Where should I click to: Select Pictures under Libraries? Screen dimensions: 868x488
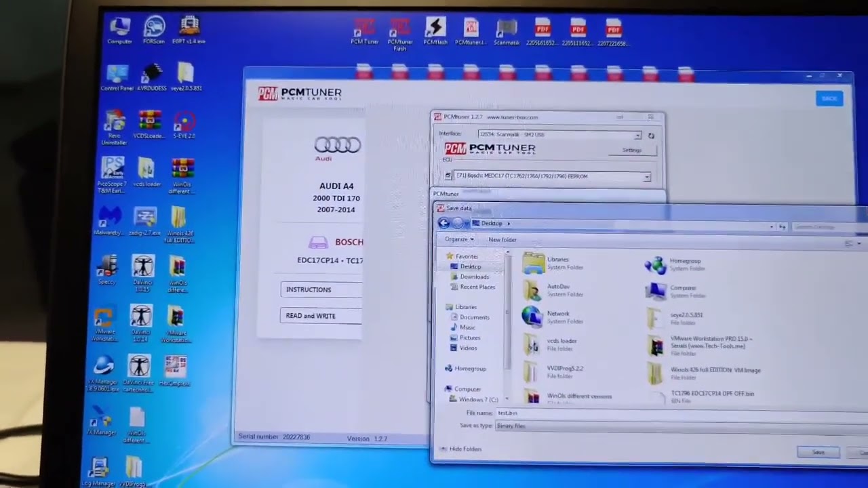[465, 338]
